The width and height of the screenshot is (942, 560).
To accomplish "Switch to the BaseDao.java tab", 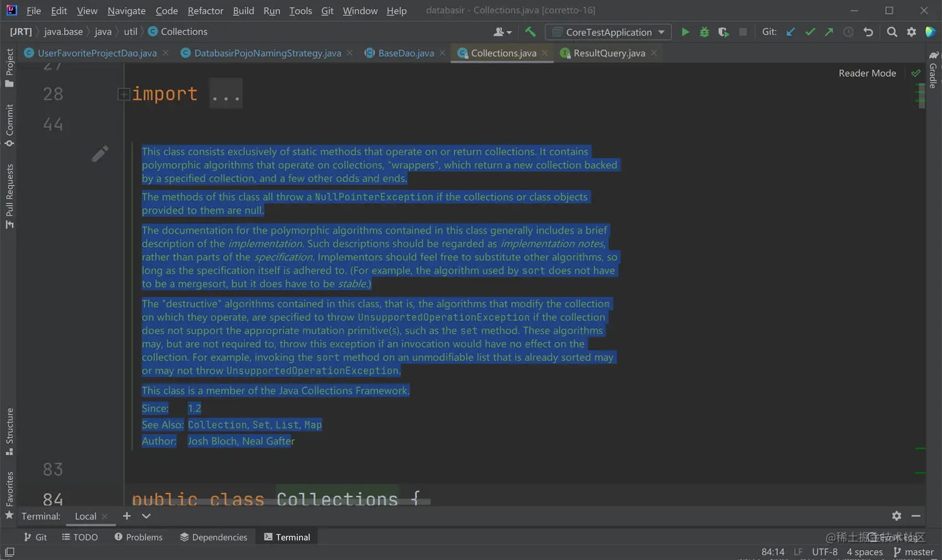I will pyautogui.click(x=406, y=53).
